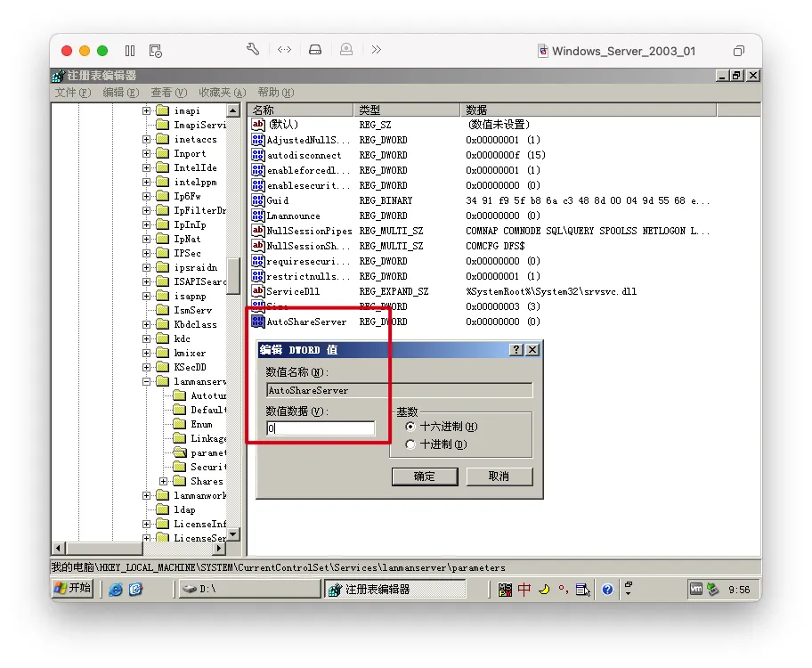This screenshot has width=812, height=668.
Task: Click the resize arrows icon in the VM toolbar
Action: pyautogui.click(x=284, y=50)
